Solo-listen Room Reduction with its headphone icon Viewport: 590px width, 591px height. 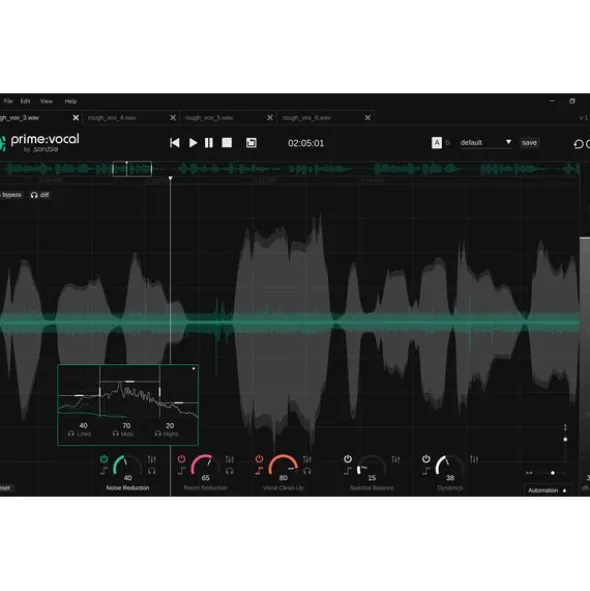point(229,471)
